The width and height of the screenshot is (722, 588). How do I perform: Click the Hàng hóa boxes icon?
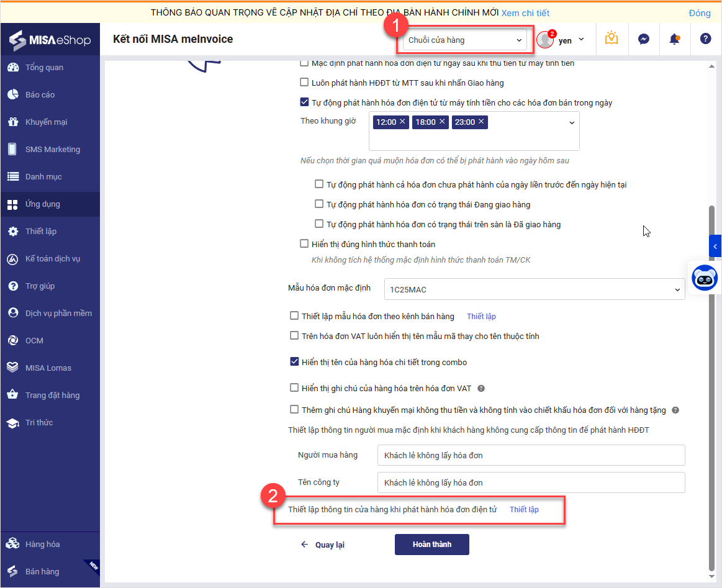coord(13,544)
